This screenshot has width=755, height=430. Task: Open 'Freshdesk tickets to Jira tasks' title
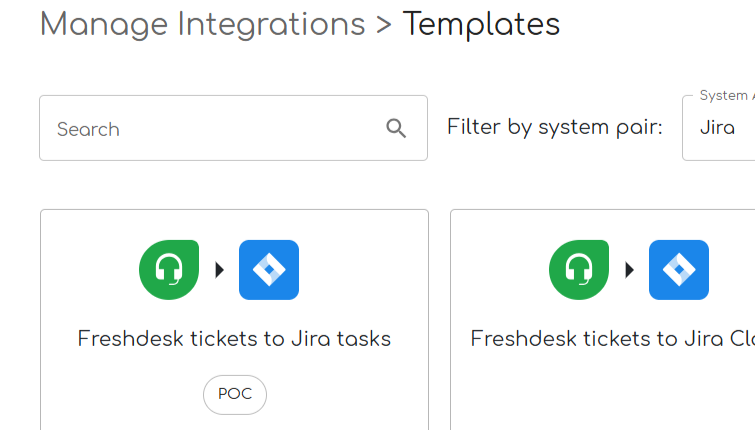tap(234, 339)
